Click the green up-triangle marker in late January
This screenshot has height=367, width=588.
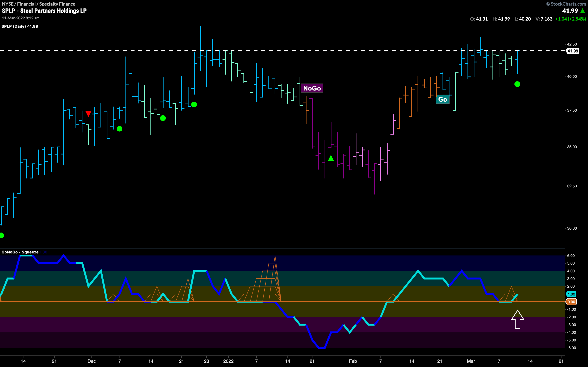pos(331,158)
